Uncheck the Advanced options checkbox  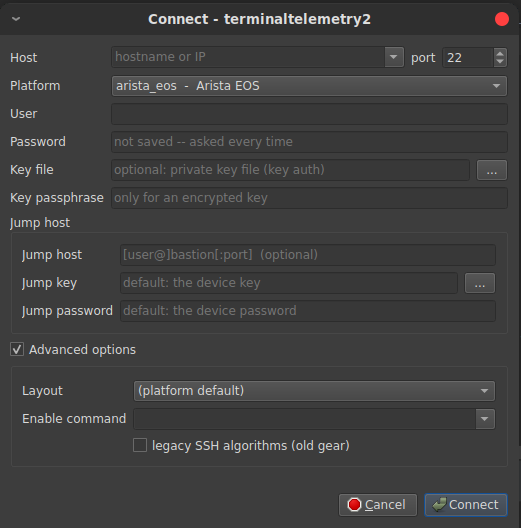tap(17, 349)
